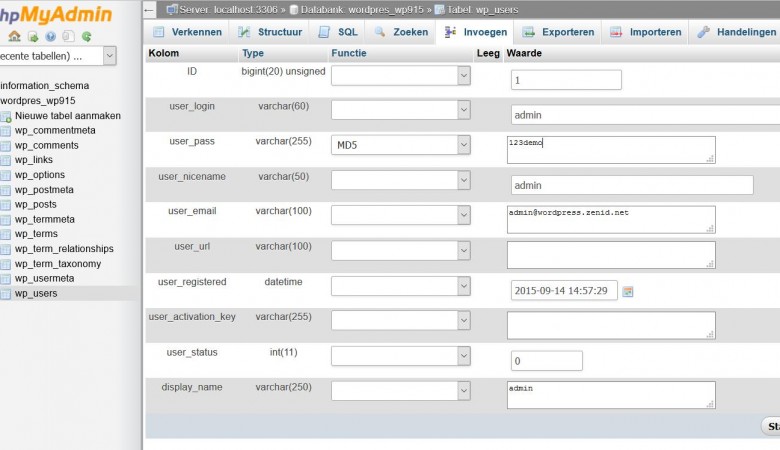
Task: Click the table icon next to wp_usermeta
Action: [x=5, y=279]
